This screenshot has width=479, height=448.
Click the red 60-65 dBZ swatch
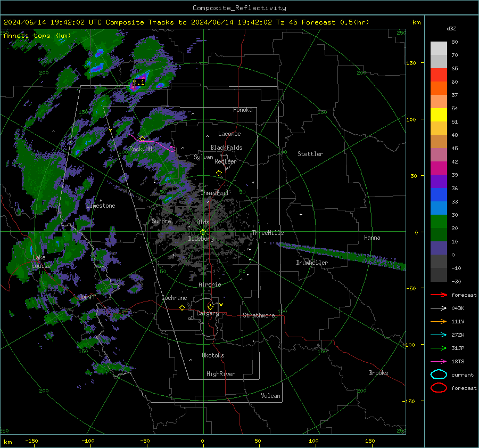439,75
